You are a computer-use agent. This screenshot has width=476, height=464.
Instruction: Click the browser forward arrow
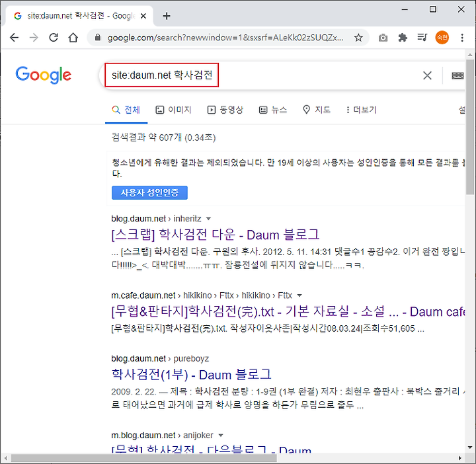[34, 38]
